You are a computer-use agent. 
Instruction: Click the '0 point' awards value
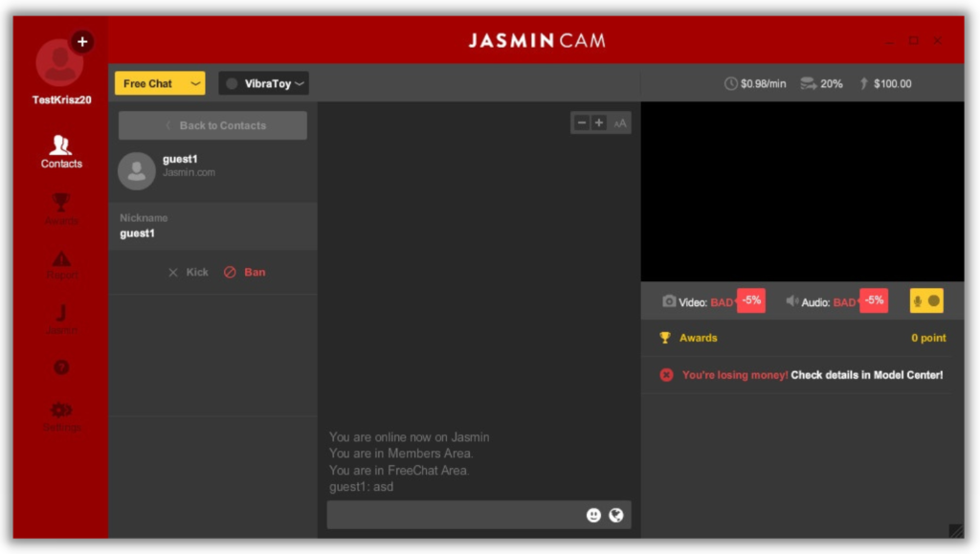(928, 338)
